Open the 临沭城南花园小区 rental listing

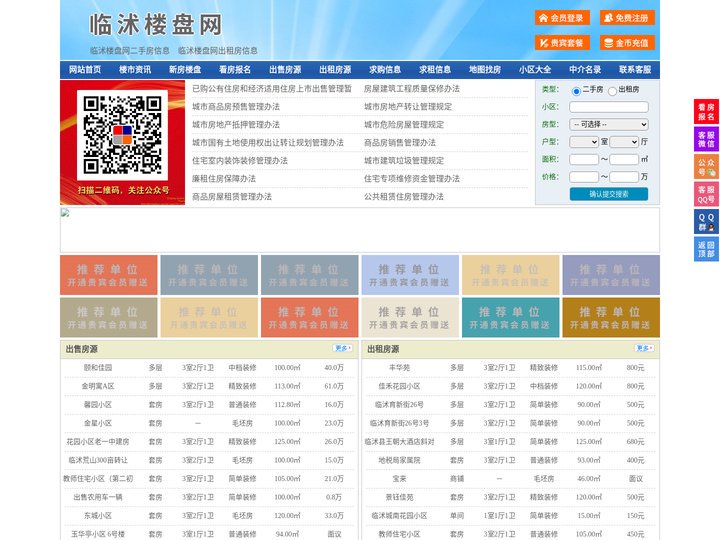(x=399, y=516)
